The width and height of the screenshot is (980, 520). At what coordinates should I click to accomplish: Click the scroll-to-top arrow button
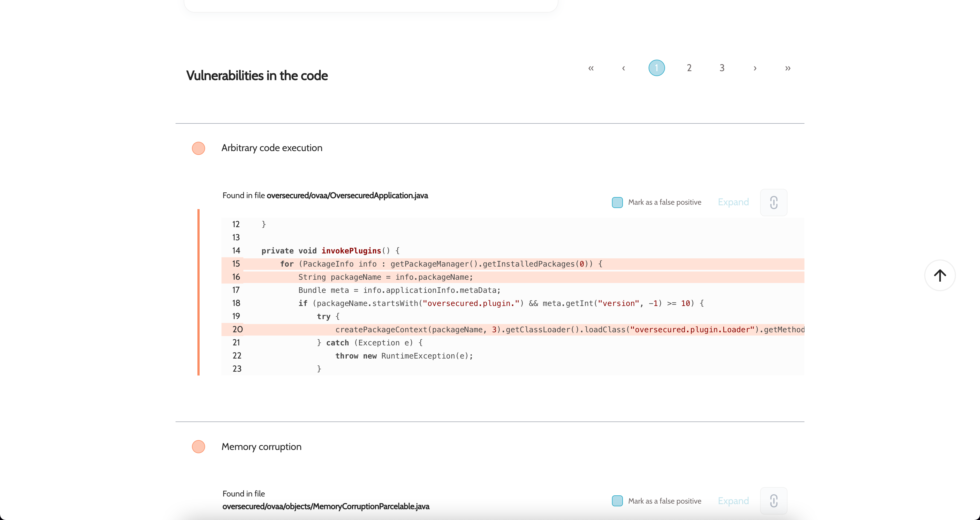[x=940, y=275]
